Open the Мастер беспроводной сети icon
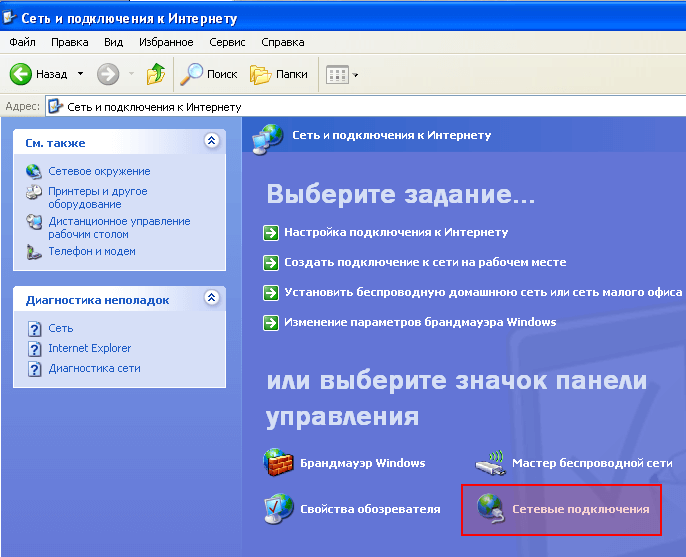Viewport: 686px width, 557px height. (x=490, y=463)
